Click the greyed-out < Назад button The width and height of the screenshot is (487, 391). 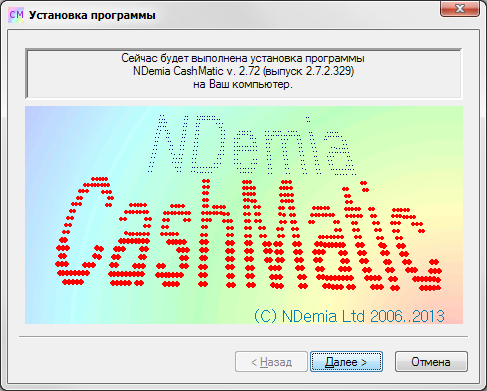pos(271,362)
